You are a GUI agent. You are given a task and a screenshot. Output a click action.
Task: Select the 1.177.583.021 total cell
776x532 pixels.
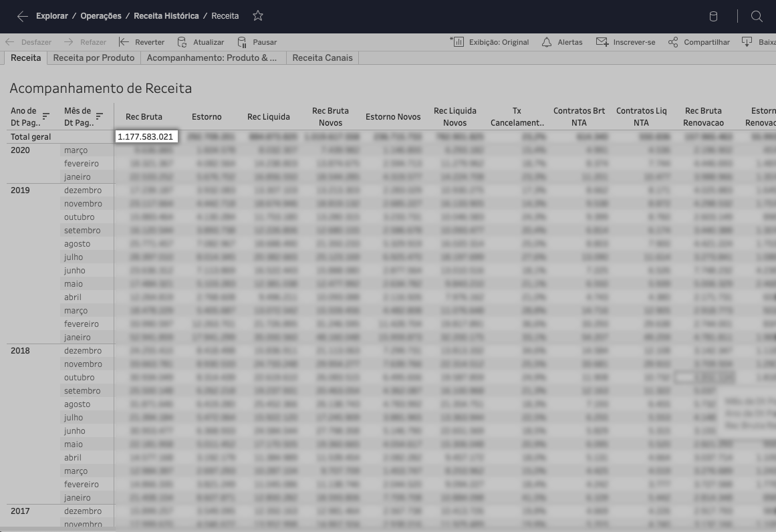coord(145,137)
